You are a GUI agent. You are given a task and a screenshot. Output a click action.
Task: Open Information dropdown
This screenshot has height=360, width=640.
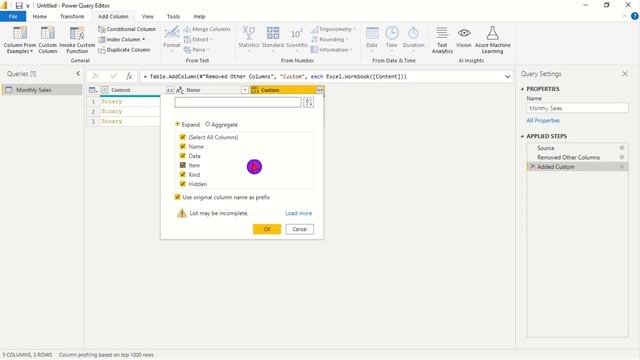pyautogui.click(x=351, y=50)
